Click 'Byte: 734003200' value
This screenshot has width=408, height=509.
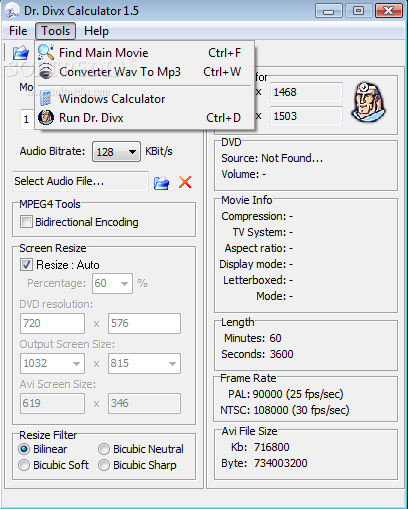click(x=264, y=463)
